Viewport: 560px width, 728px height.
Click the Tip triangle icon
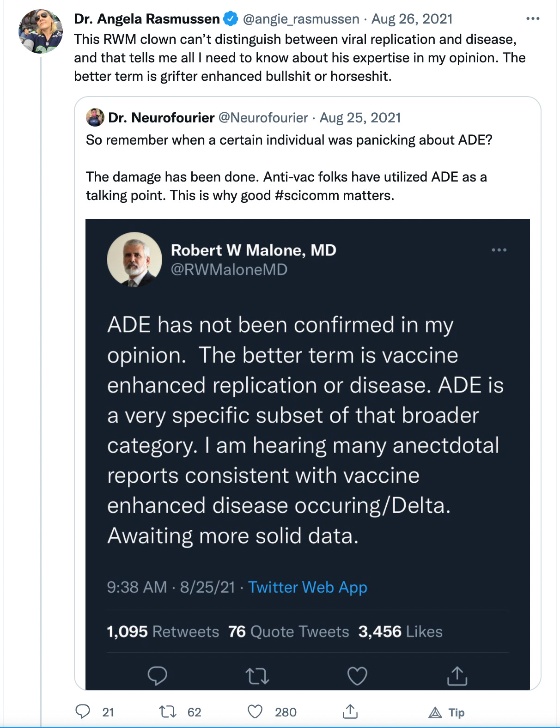[435, 712]
